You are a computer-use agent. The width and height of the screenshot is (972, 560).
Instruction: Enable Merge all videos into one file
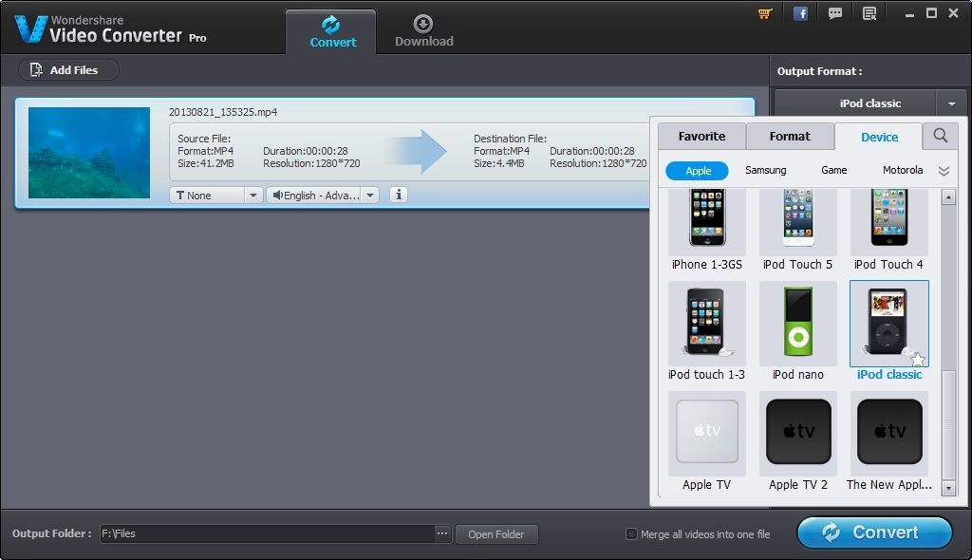[x=631, y=533]
